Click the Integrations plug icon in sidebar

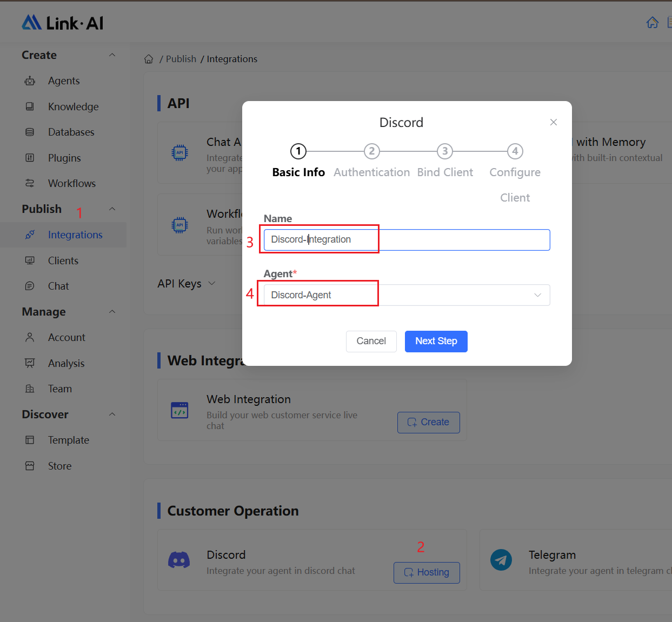click(x=30, y=235)
